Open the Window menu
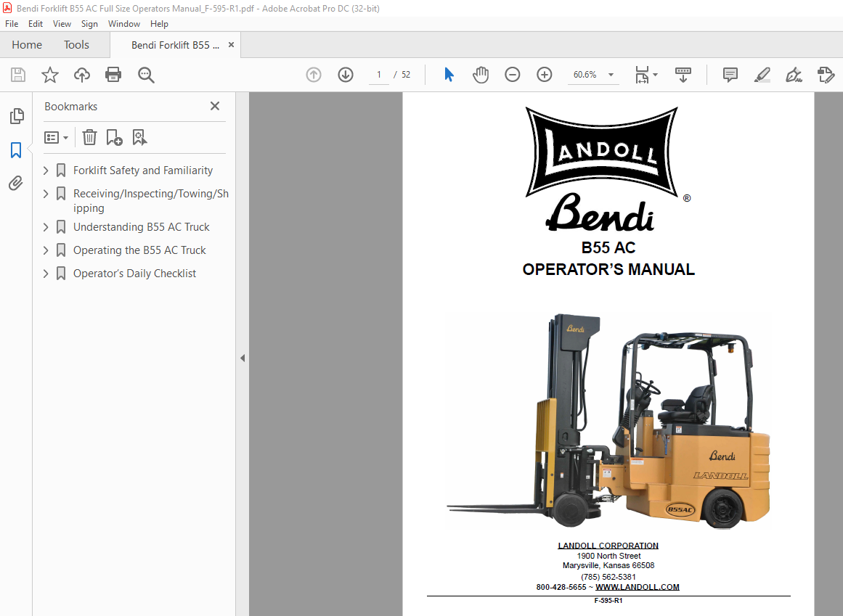This screenshot has height=616, width=843. tap(123, 24)
